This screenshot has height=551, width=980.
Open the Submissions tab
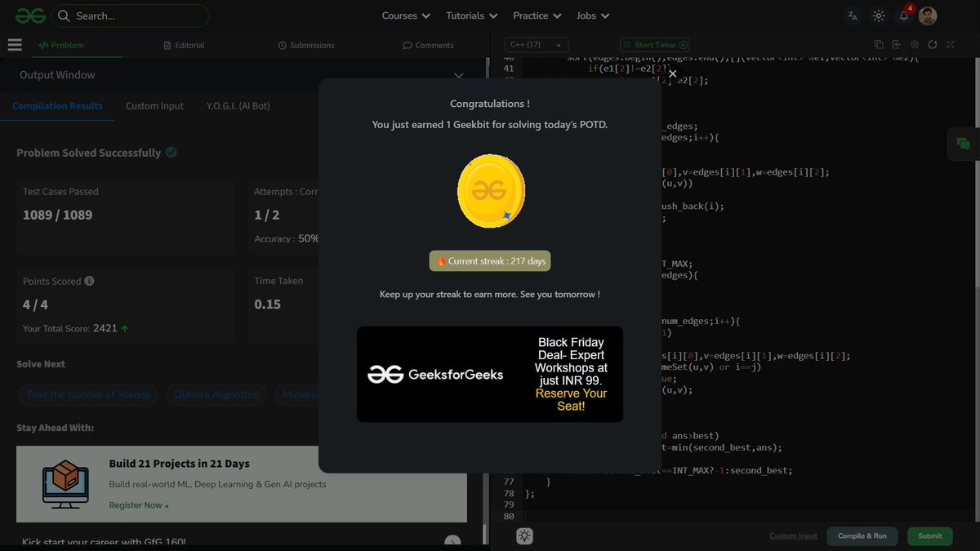306,45
